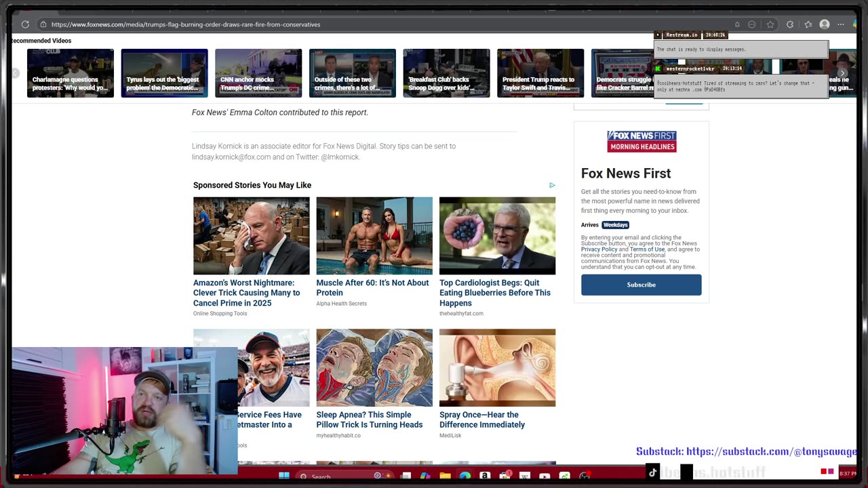Open the circled three-dots icon in address bar
Screen dimensions: 868x488
tap(752, 24)
